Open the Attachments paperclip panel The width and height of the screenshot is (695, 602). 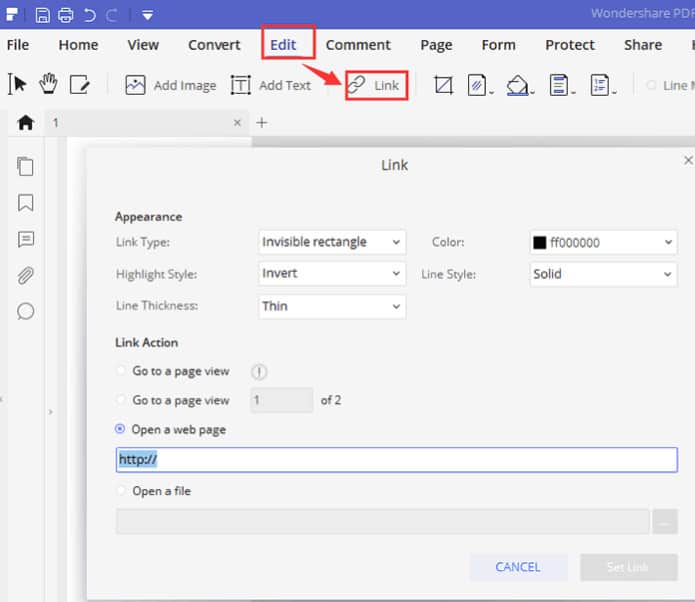tap(25, 275)
